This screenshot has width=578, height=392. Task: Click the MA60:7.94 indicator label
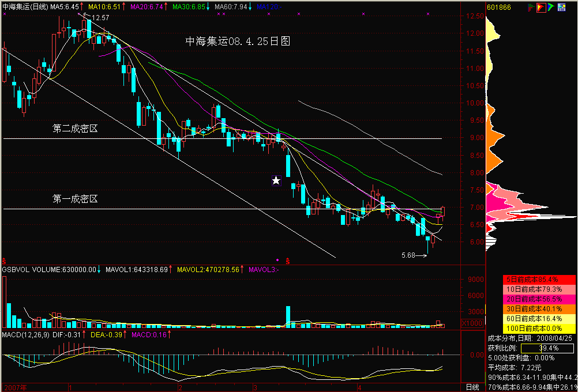tap(231, 6)
